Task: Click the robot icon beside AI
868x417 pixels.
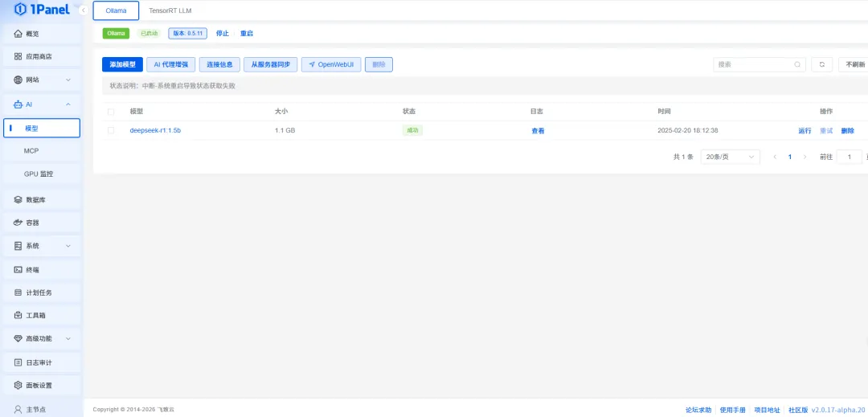Action: 18,104
